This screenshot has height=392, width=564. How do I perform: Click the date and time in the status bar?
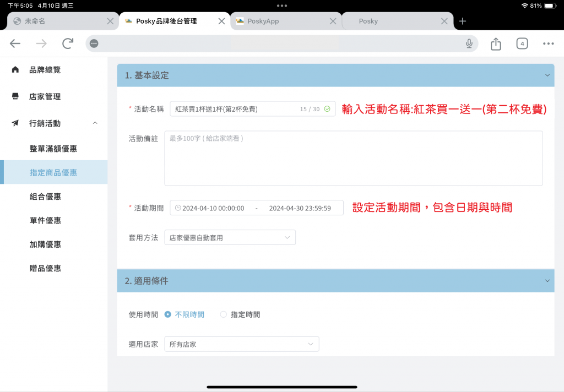40,6
